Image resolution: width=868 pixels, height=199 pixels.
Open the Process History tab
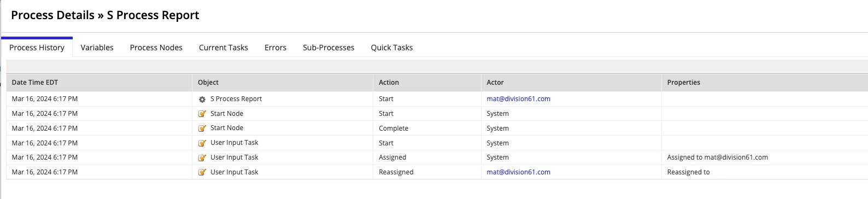point(37,48)
